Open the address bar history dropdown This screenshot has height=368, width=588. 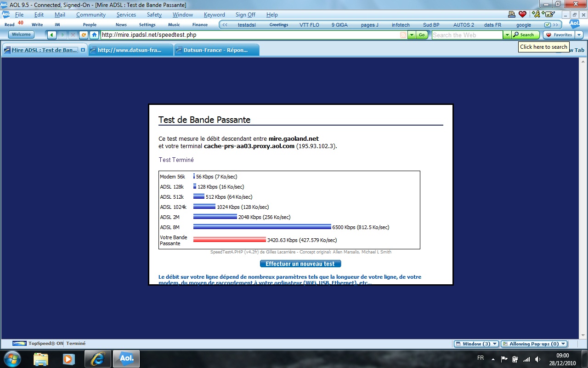[x=412, y=35]
